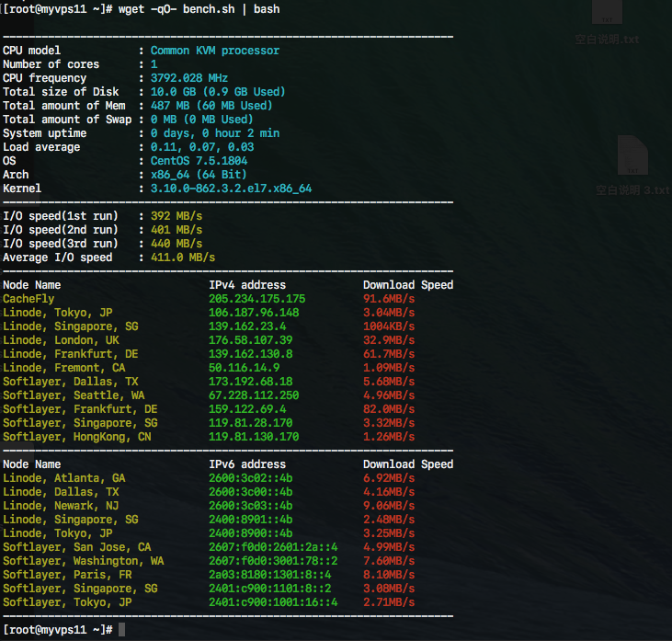Click the 空白说明 3.txt file name label

point(632,189)
